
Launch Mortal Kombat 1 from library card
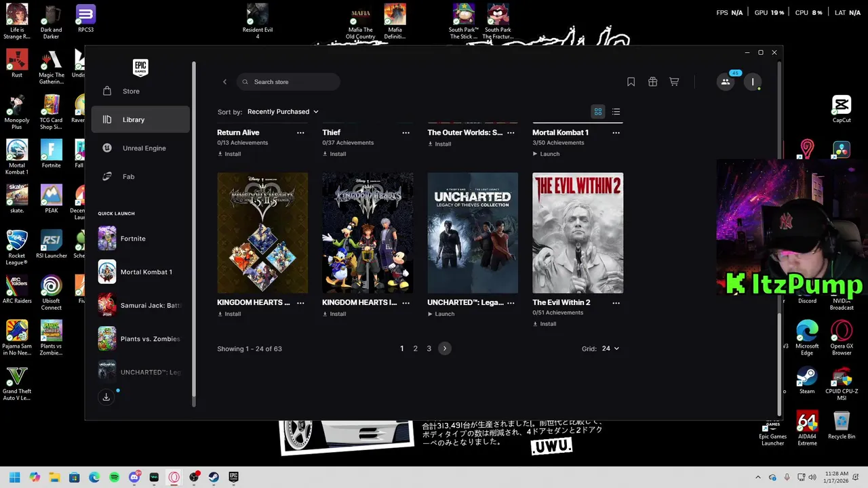click(547, 154)
